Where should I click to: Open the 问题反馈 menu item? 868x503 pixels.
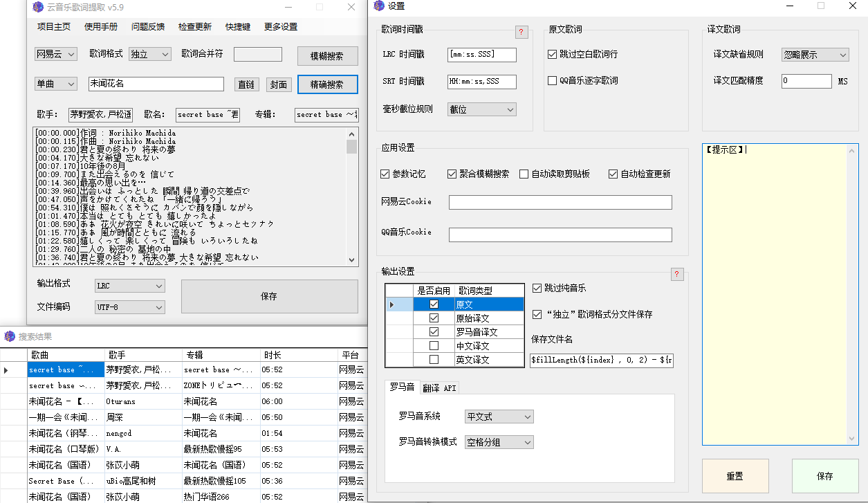148,27
